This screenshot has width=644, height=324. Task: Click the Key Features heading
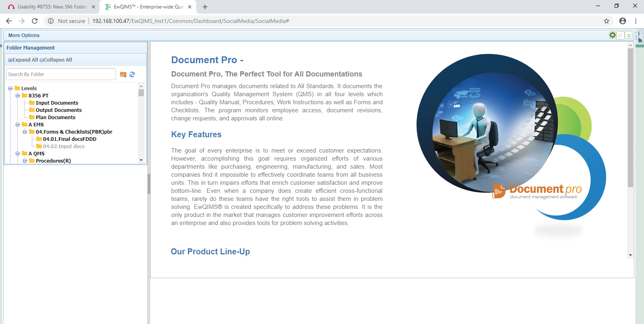click(196, 134)
